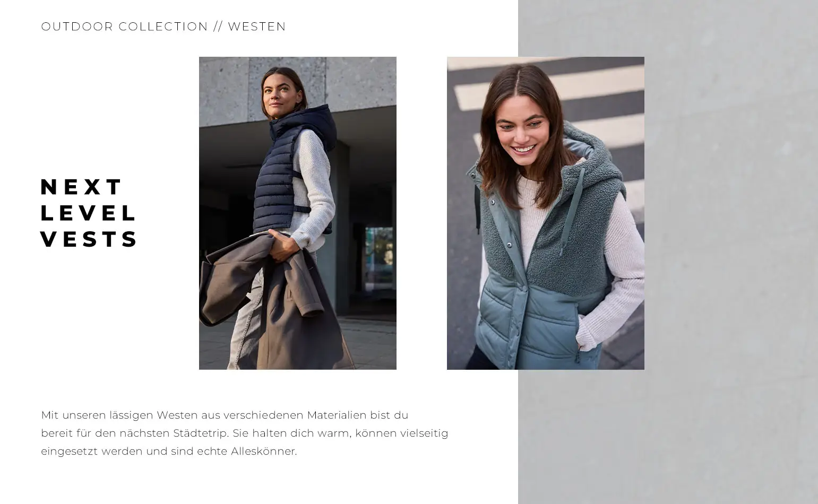This screenshot has width=818, height=504.
Task: Click the WESTEN label in header
Action: [257, 27]
